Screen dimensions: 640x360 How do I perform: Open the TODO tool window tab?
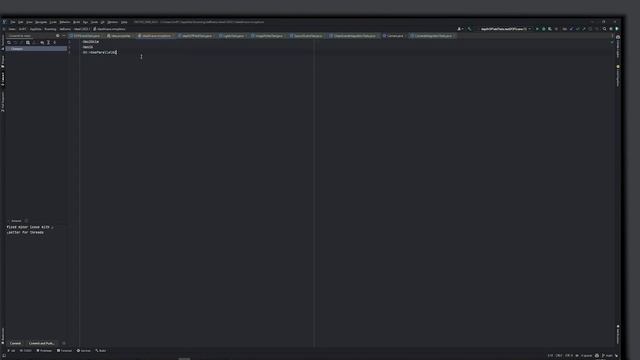tap(26, 351)
